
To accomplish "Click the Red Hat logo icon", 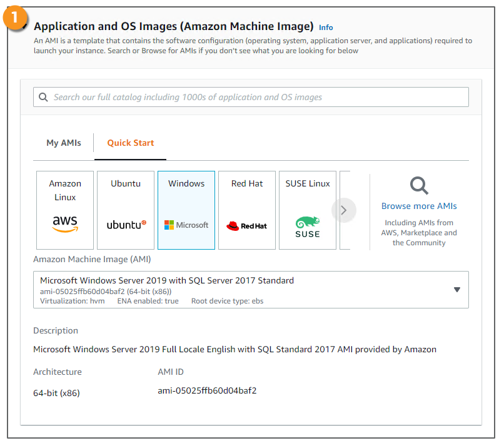I will (x=246, y=225).
